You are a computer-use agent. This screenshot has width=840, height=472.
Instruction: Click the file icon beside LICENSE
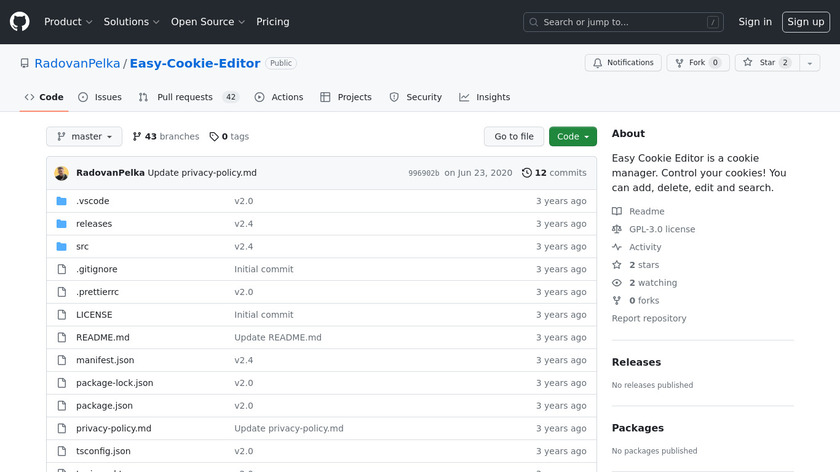(x=62, y=315)
